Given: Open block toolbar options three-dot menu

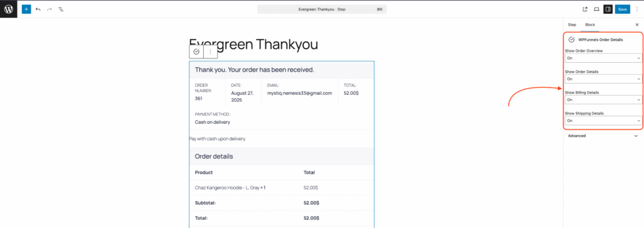Looking at the screenshot, I should pyautogui.click(x=210, y=52).
